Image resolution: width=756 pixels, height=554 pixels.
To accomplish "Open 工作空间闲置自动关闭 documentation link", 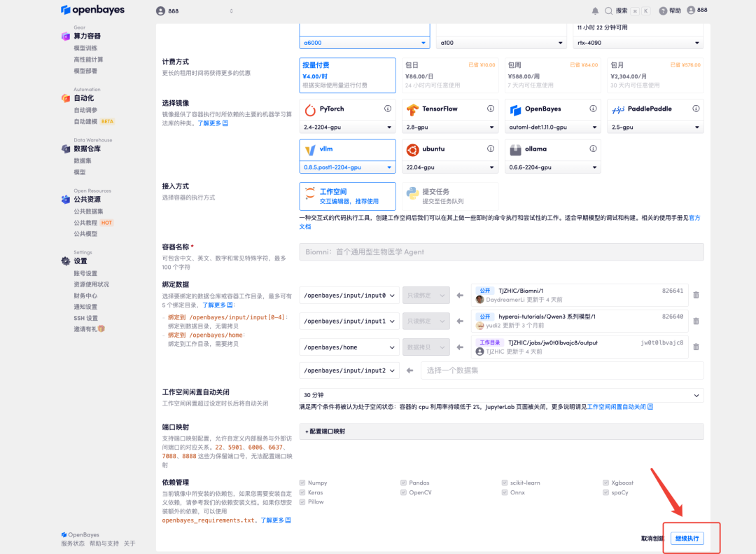I will point(620,407).
